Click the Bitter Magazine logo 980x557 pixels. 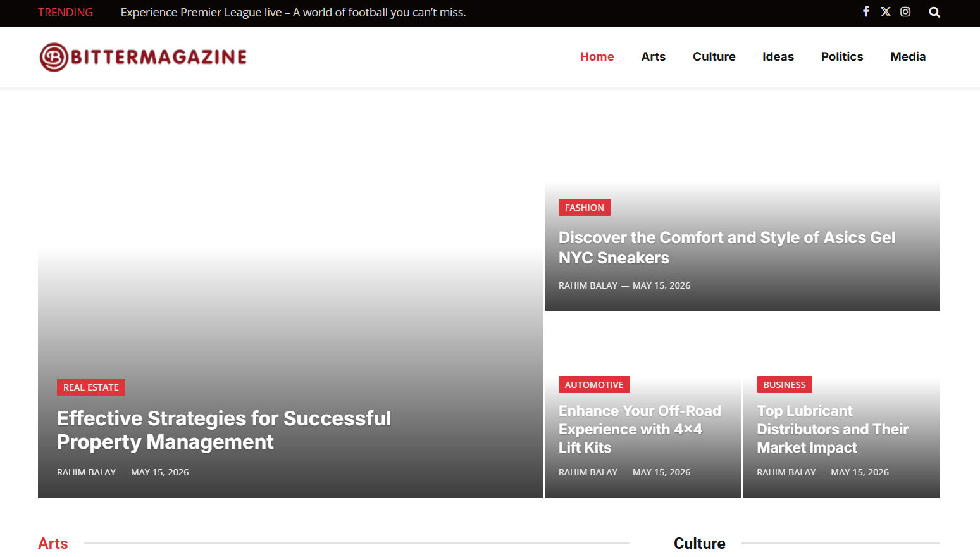coord(143,57)
